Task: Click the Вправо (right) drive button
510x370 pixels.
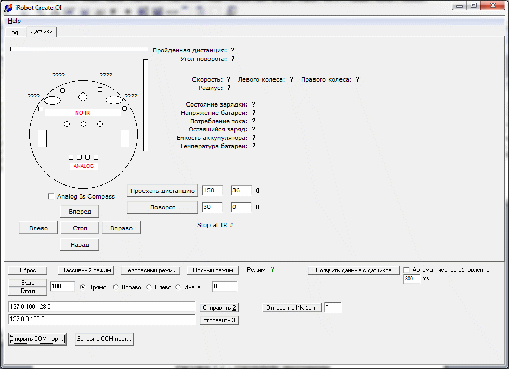Action: (x=121, y=228)
